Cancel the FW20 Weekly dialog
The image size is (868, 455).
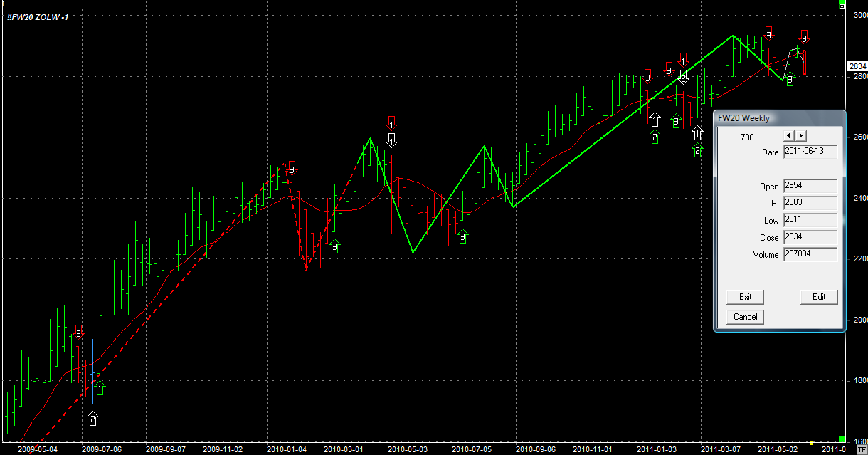coord(745,317)
